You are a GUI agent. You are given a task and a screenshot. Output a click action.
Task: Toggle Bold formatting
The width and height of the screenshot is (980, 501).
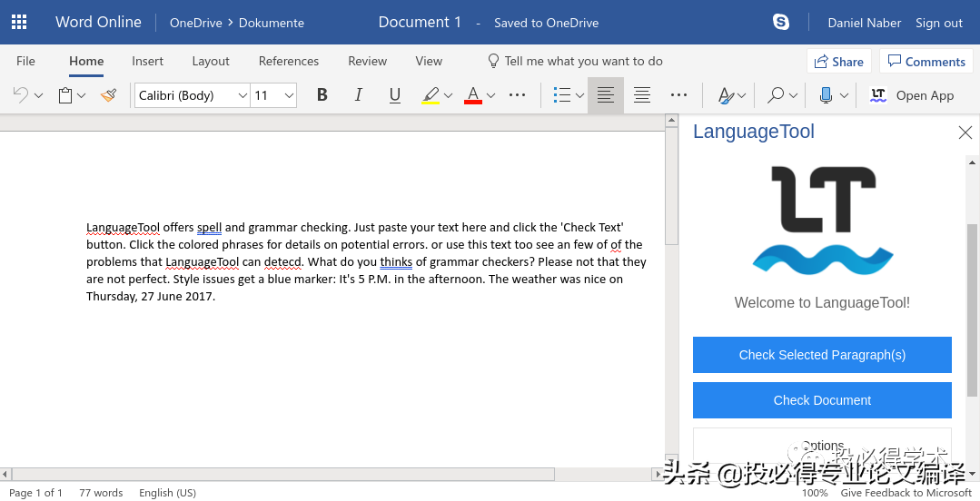322,95
